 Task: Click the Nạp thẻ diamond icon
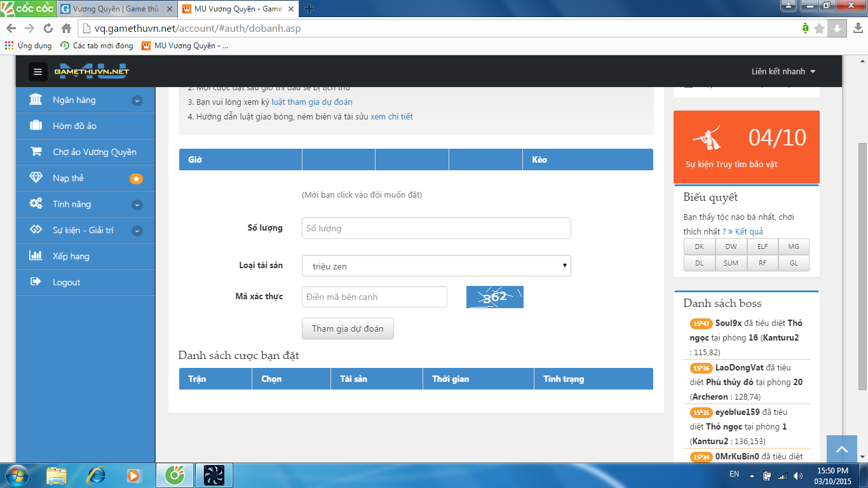coord(36,178)
